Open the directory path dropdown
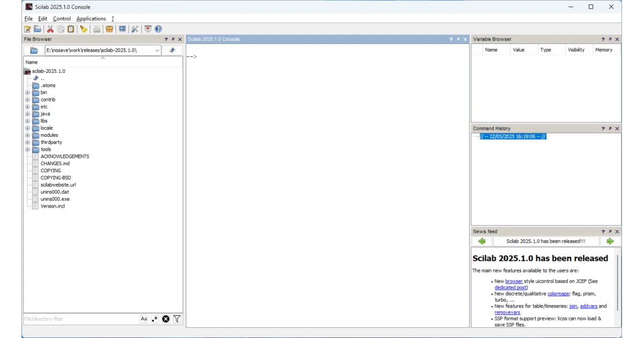 click(157, 50)
